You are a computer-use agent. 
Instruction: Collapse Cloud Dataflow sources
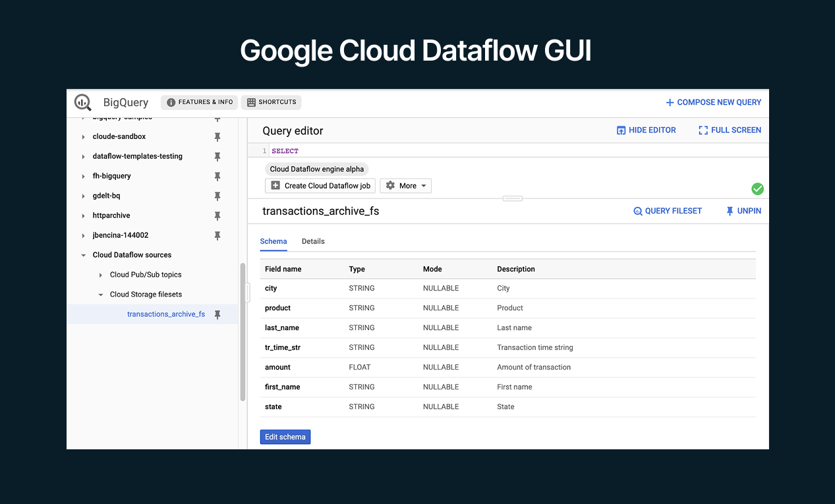[83, 255]
